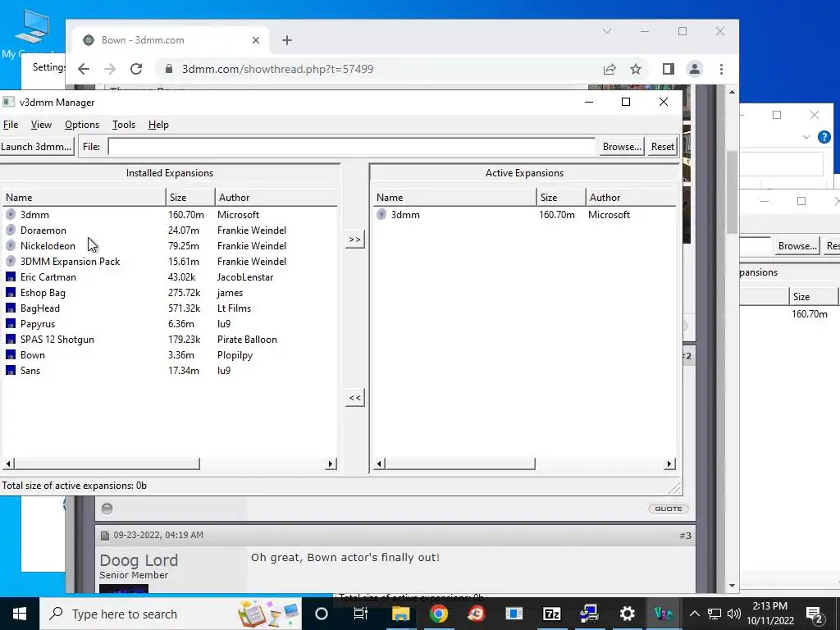The height and width of the screenshot is (630, 840).
Task: Click the help icon in background window
Action: [824, 137]
